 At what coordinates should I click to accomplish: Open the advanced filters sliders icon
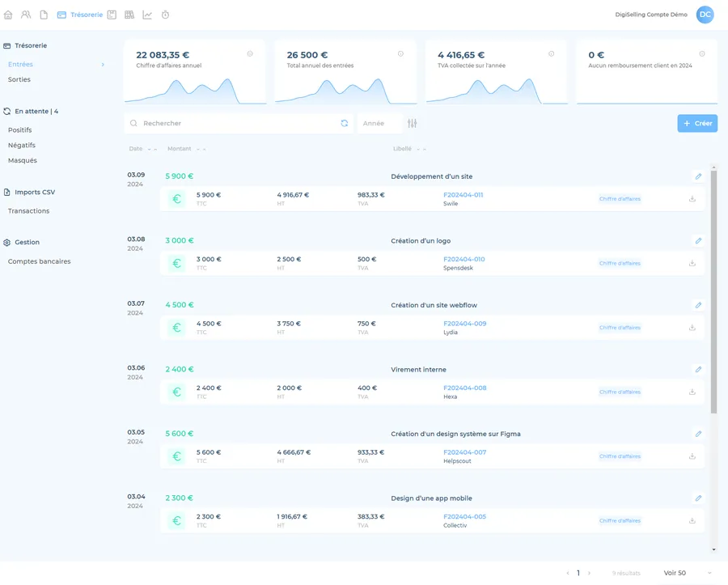[413, 124]
